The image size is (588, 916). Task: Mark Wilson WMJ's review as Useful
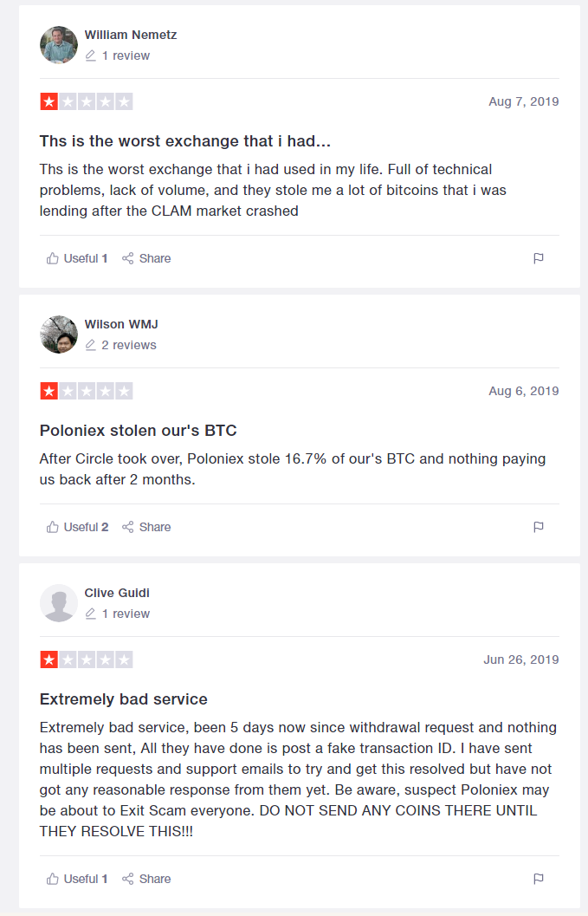coord(77,527)
